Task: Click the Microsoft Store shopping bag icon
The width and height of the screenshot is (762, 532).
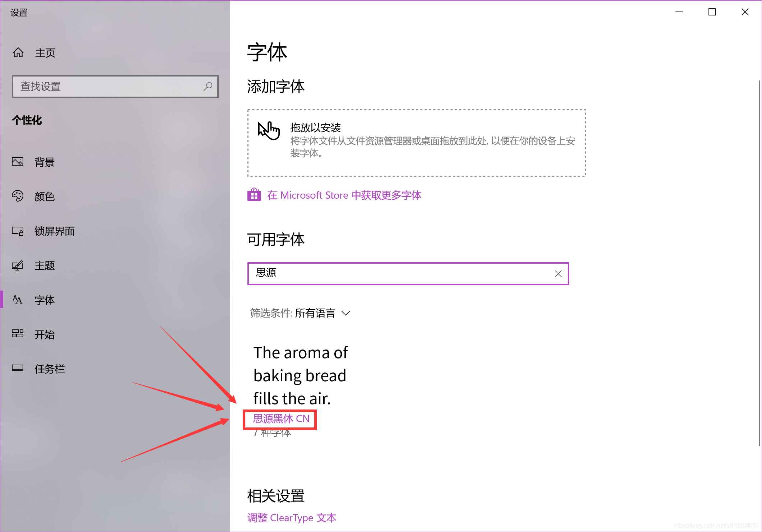Action: tap(254, 195)
